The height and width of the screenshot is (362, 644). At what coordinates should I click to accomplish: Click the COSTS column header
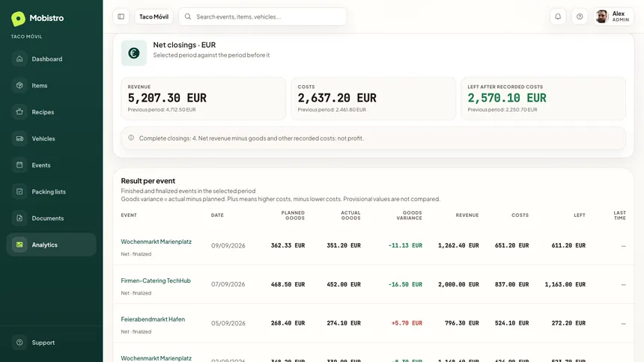tap(520, 215)
